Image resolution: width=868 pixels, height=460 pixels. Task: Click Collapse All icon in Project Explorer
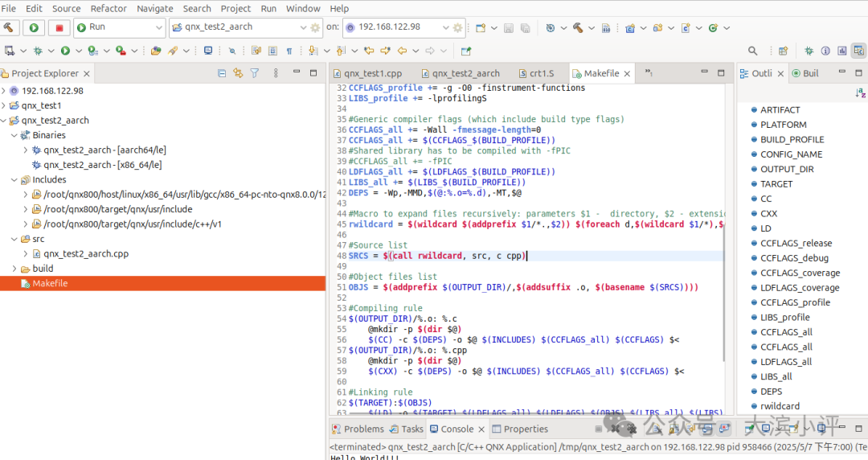click(222, 73)
